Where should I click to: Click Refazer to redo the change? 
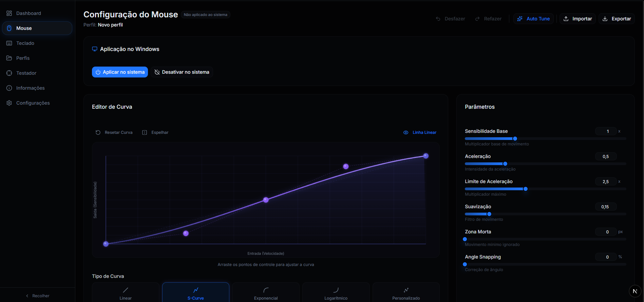point(488,19)
